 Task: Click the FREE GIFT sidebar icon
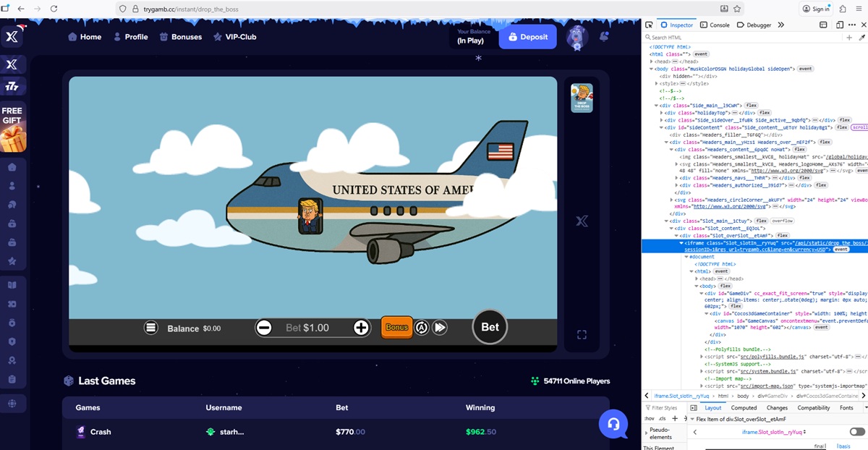pos(12,128)
